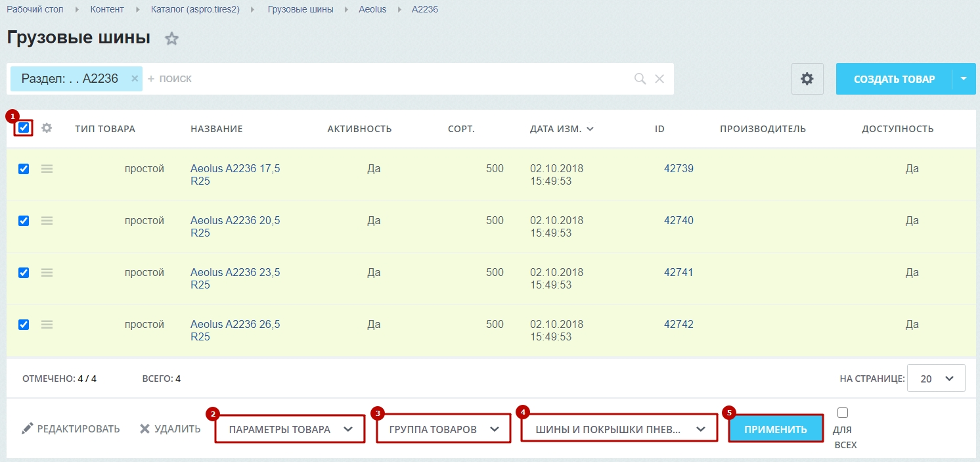Image resolution: width=980 pixels, height=462 pixels.
Task: Click the 'Применить' button
Action: click(x=776, y=429)
